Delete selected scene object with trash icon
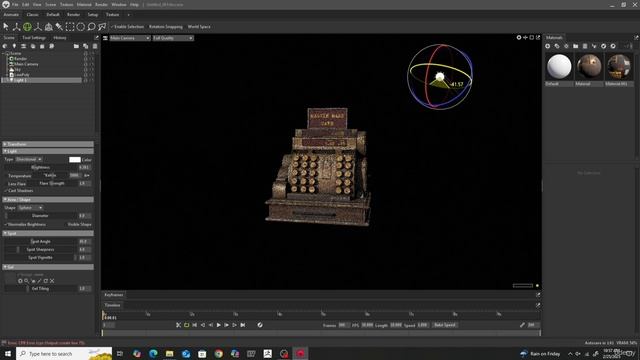 point(95,46)
